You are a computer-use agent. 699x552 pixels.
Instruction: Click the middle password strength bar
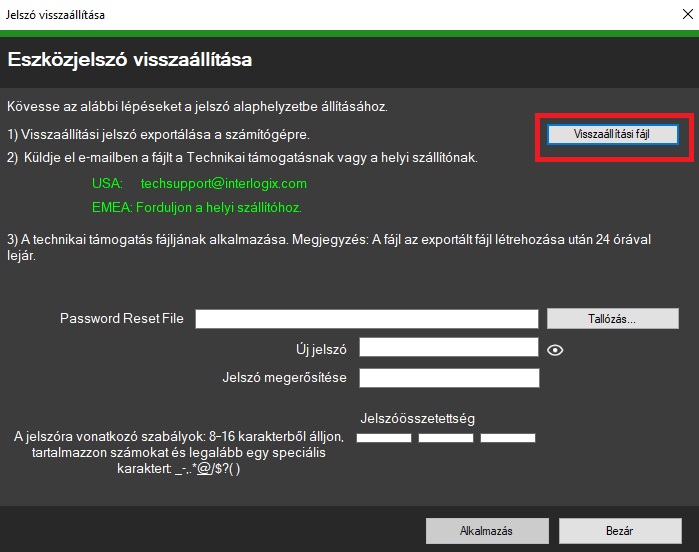446,438
